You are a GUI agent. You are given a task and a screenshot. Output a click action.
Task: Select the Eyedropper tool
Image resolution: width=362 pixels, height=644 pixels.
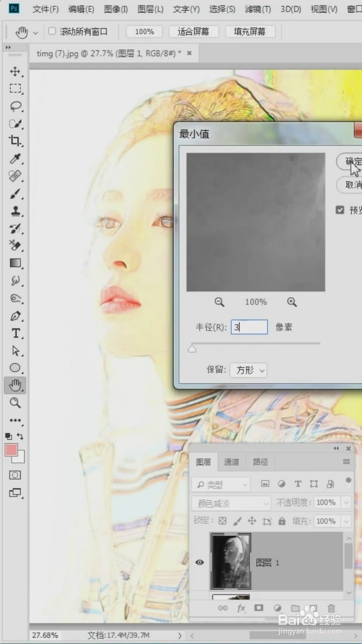coord(15,158)
